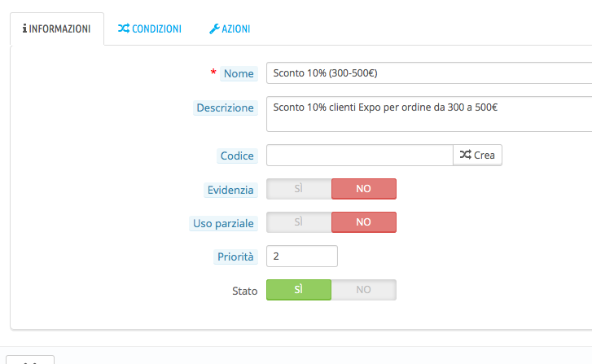This screenshot has height=364, width=592.
Task: Select NO on the Evidenzia switch
Action: tap(363, 189)
